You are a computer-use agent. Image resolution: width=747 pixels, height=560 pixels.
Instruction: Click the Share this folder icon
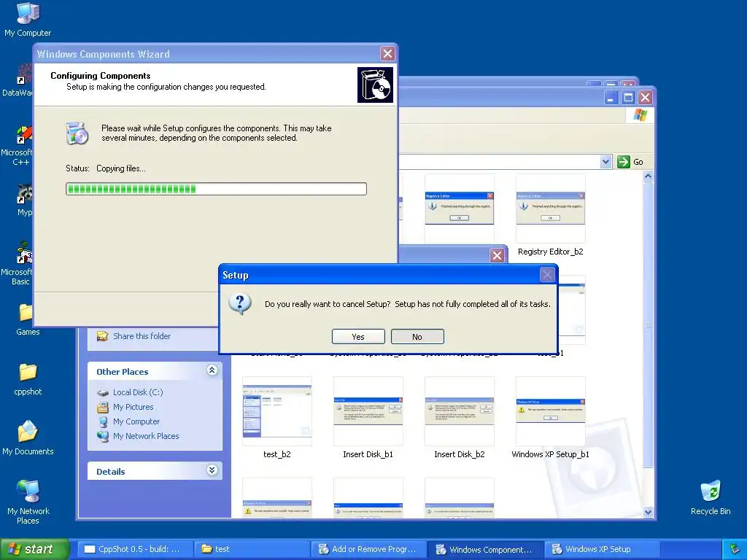pyautogui.click(x=102, y=336)
